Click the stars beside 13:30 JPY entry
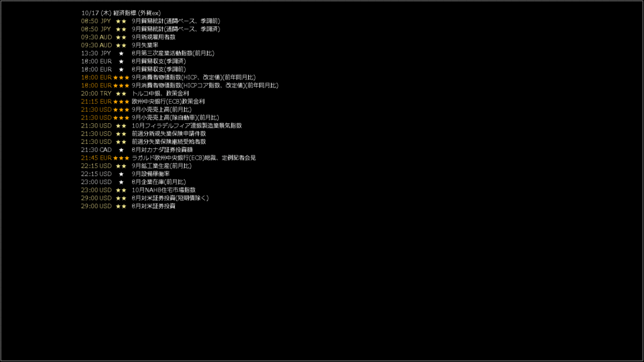Viewport: 644px width, 362px height. pos(121,53)
